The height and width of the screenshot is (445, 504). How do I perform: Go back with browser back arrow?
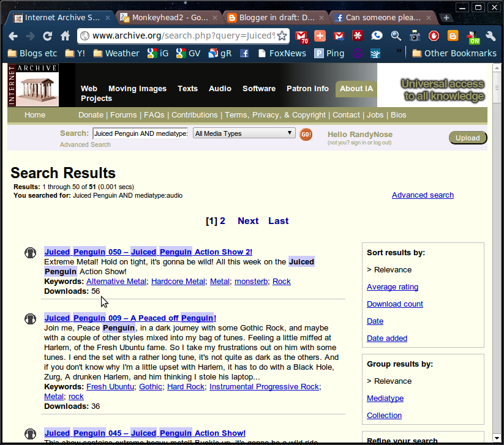[x=13, y=36]
